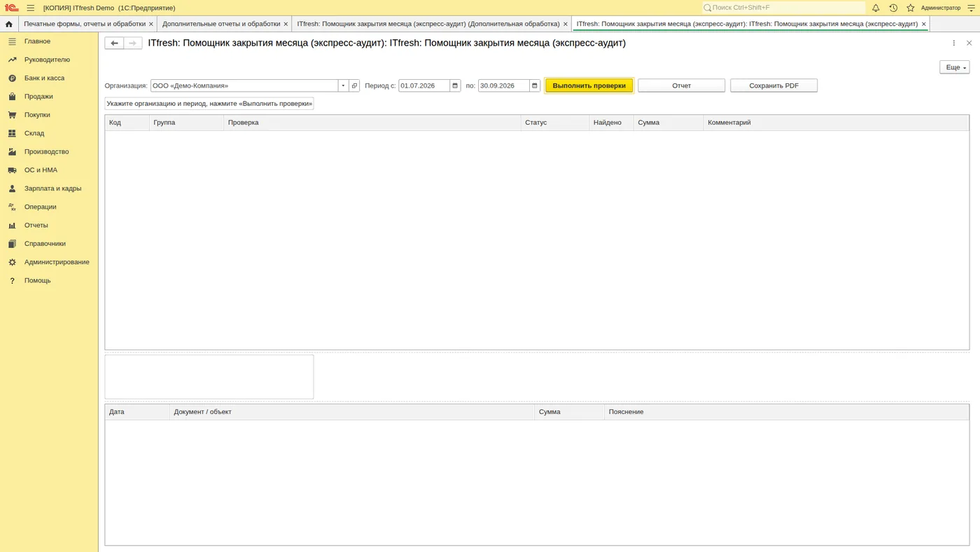Screen dimensions: 980x552
Task: Open the Склад section
Action: (x=34, y=133)
